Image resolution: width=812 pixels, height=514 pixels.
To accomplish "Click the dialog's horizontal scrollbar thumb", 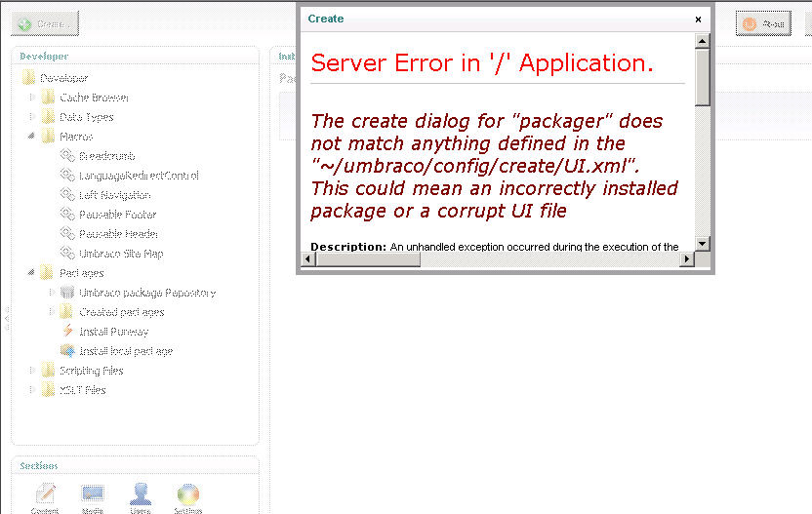I will 368,258.
